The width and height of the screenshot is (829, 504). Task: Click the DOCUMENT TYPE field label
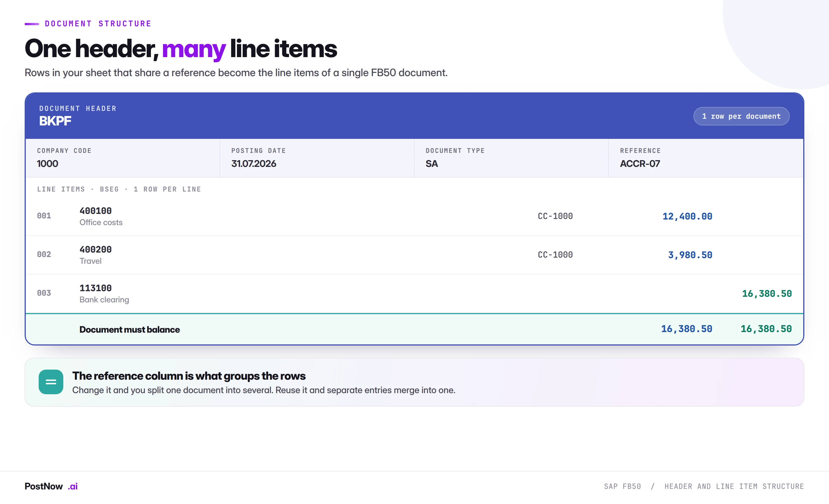coord(455,151)
